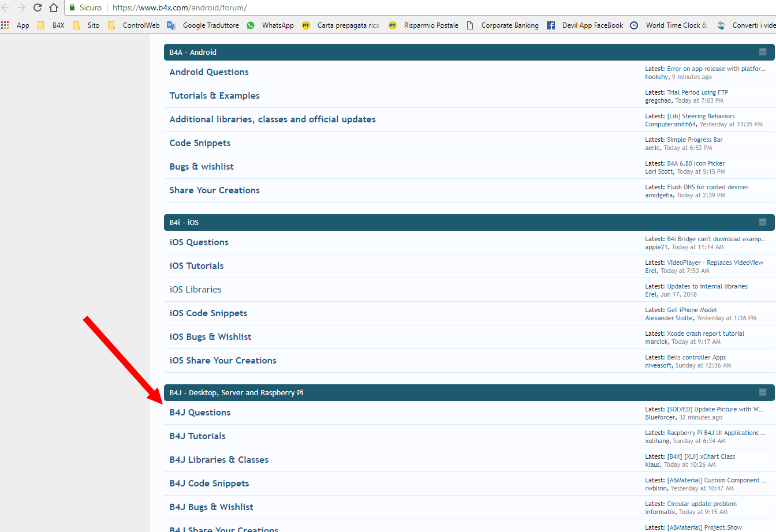Open the iOS Tutorials forum
Image resolution: width=776 pixels, height=532 pixels.
click(x=196, y=266)
